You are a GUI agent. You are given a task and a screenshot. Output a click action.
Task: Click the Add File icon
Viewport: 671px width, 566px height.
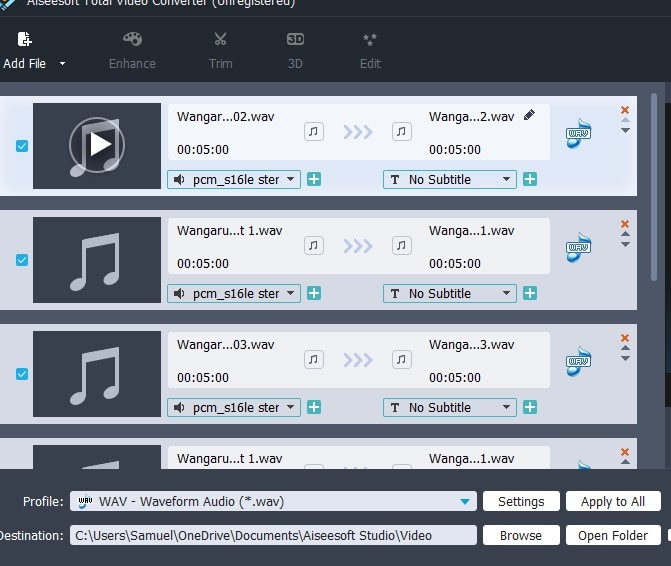[24, 39]
